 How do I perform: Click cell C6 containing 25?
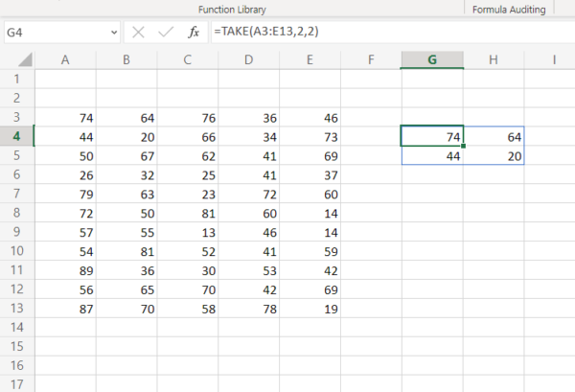pos(188,174)
